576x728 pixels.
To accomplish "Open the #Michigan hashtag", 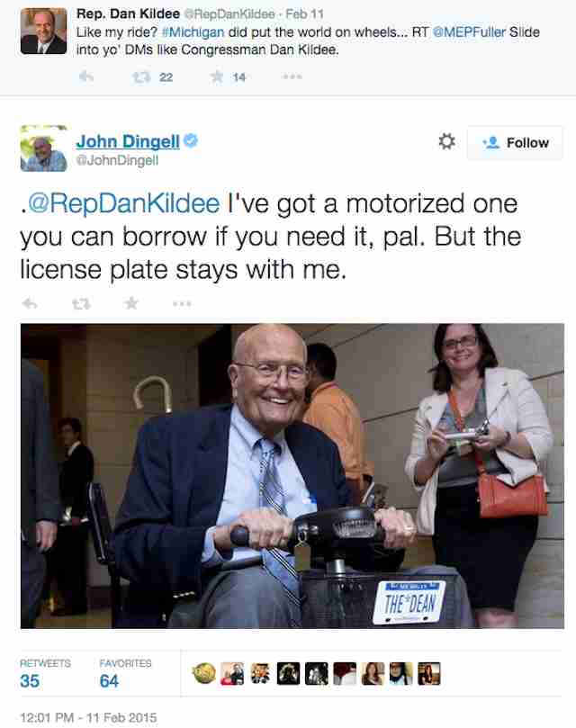I will (193, 32).
